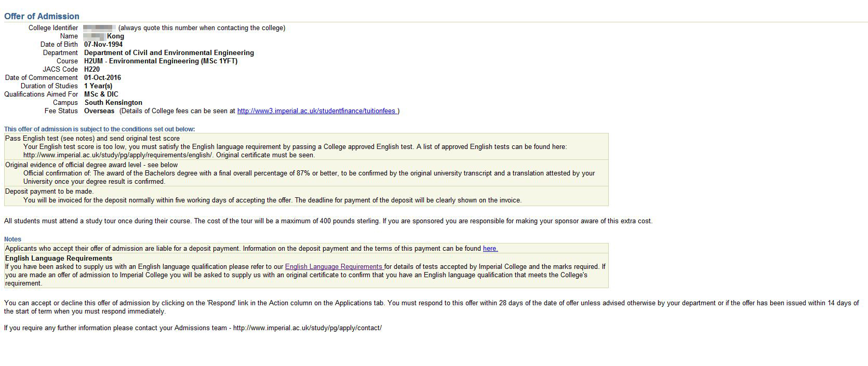Click the MSc & DIC qualification text
The height and width of the screenshot is (366, 868).
point(101,94)
